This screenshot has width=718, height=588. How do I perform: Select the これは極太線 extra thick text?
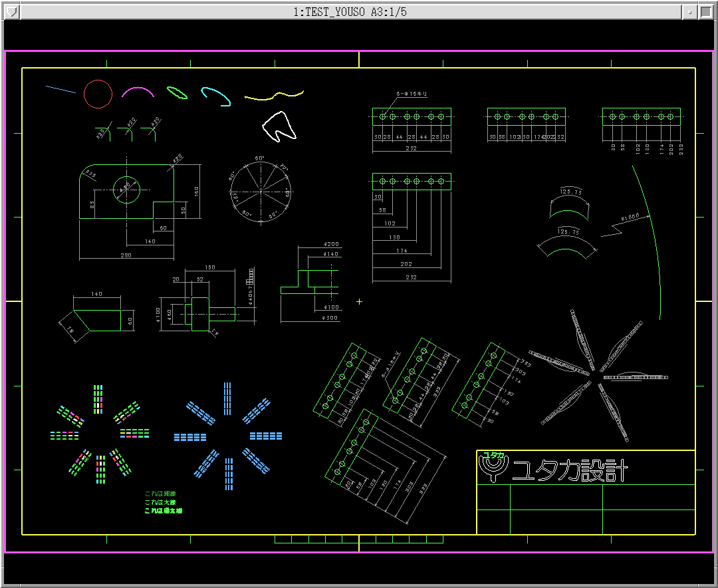[164, 511]
